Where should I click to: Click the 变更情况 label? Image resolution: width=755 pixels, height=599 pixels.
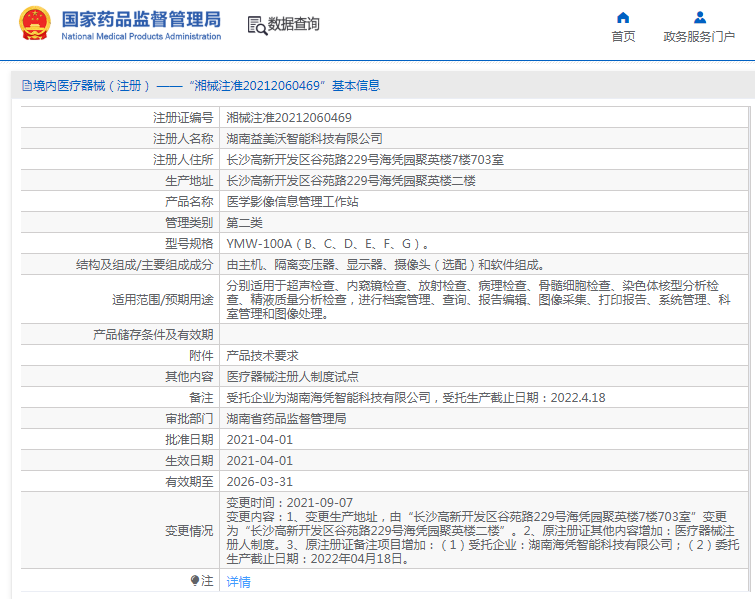point(189,531)
